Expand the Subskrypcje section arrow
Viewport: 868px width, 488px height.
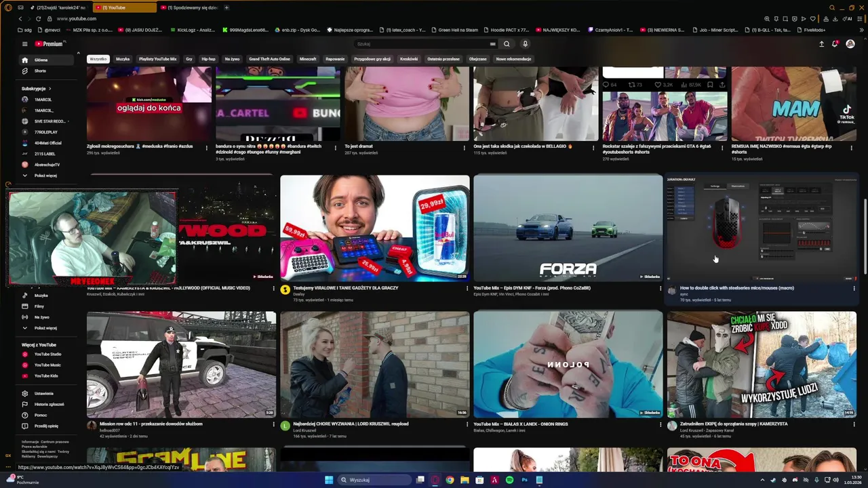tap(50, 89)
